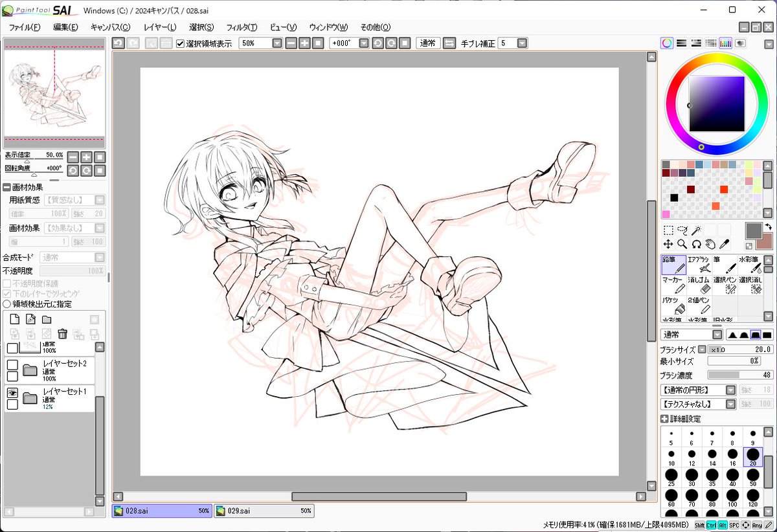Pick the move tool arrows icon

(x=668, y=244)
